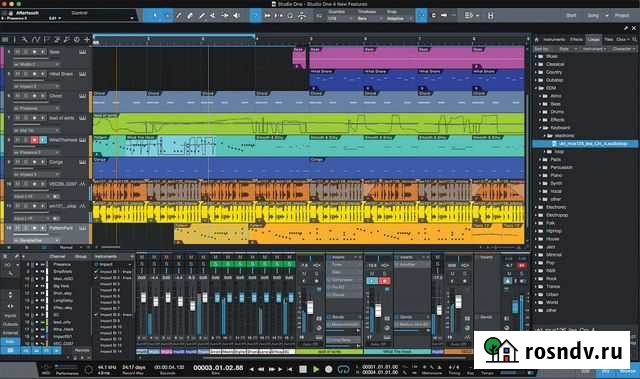The image size is (640, 379).
Task: Click the Start button at top right
Action: coord(571,16)
